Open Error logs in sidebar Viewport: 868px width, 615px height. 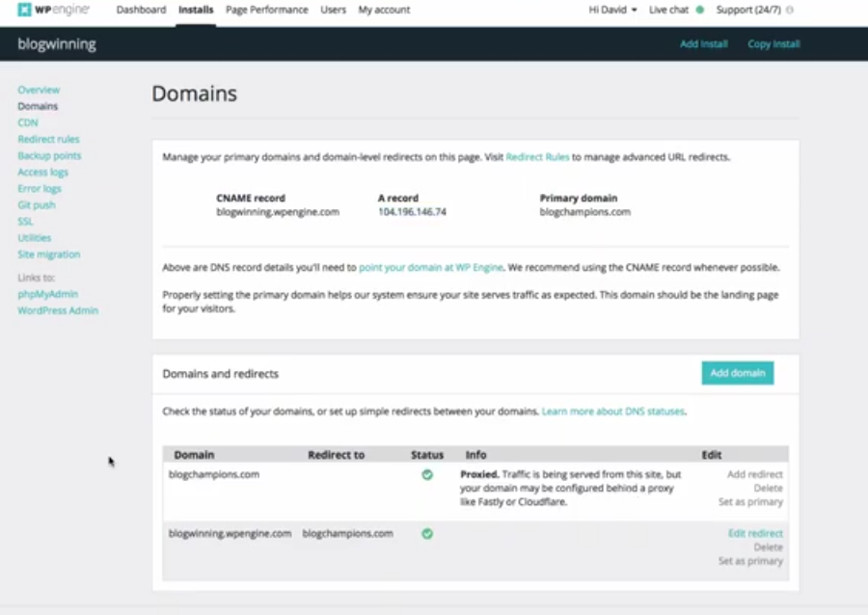click(x=40, y=189)
